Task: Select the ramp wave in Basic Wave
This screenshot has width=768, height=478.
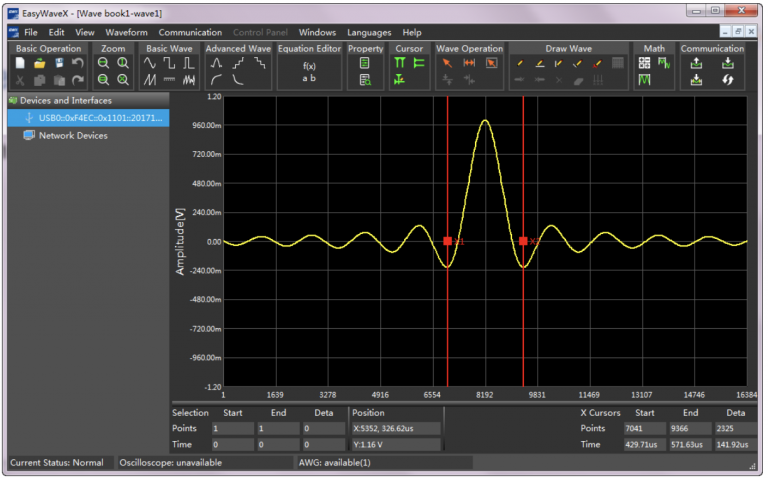Action: [x=150, y=80]
